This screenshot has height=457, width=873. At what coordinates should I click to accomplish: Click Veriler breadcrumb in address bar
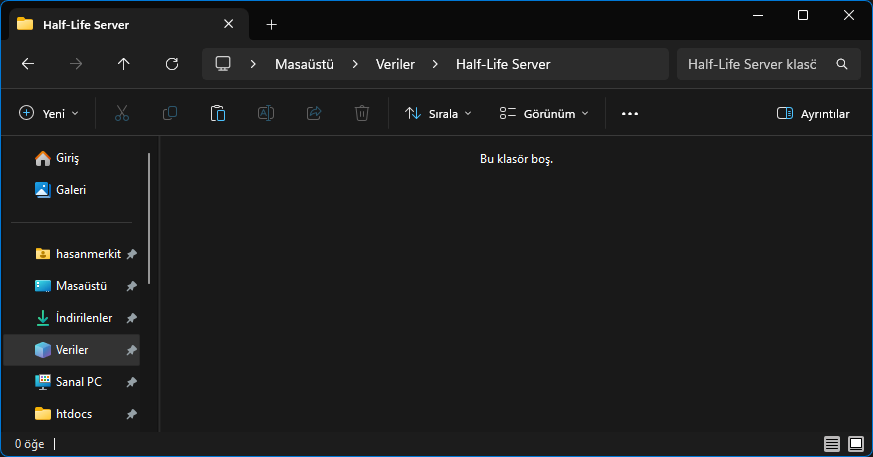coord(395,64)
